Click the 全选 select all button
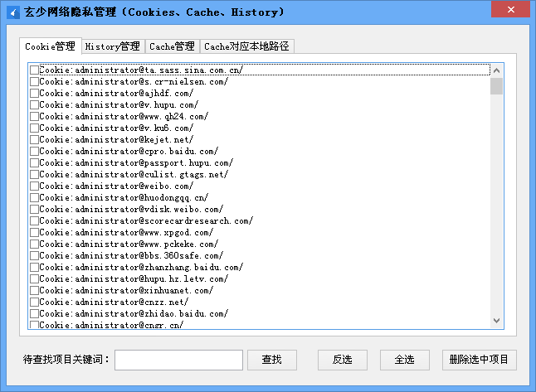Viewport: 536px width, 392px height. pyautogui.click(x=405, y=360)
